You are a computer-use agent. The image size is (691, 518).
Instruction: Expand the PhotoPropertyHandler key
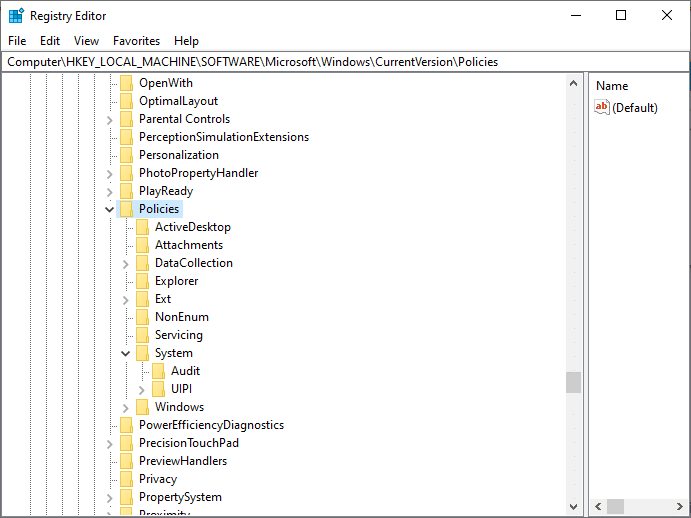pos(110,174)
